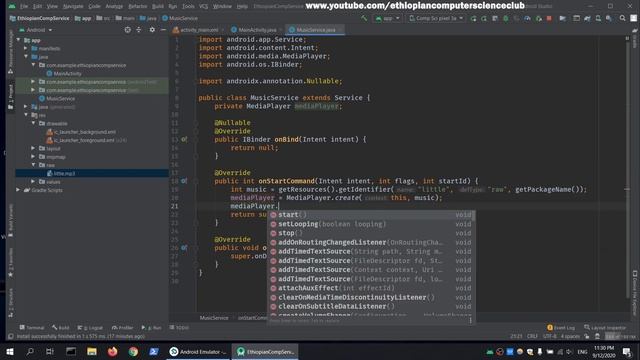Open the TODO tool window
This screenshot has width=640, height=360.
coord(179,328)
